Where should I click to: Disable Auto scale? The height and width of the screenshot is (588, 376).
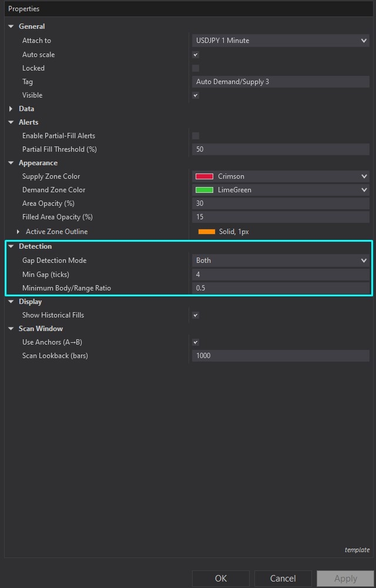coord(195,54)
